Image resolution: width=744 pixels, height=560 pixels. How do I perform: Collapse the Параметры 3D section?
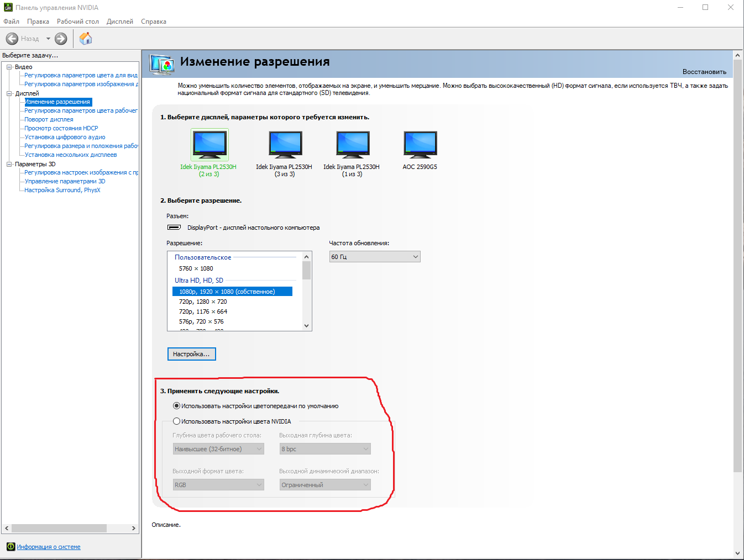(x=9, y=163)
